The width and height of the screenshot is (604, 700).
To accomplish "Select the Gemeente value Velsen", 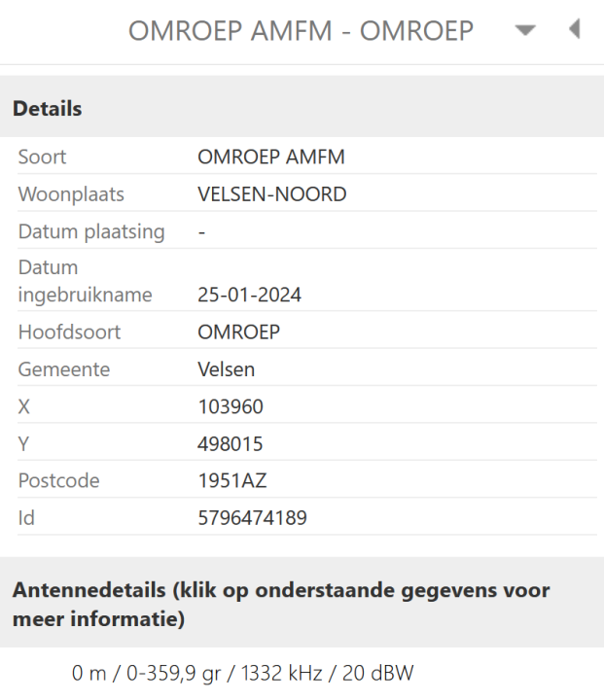I will [227, 369].
